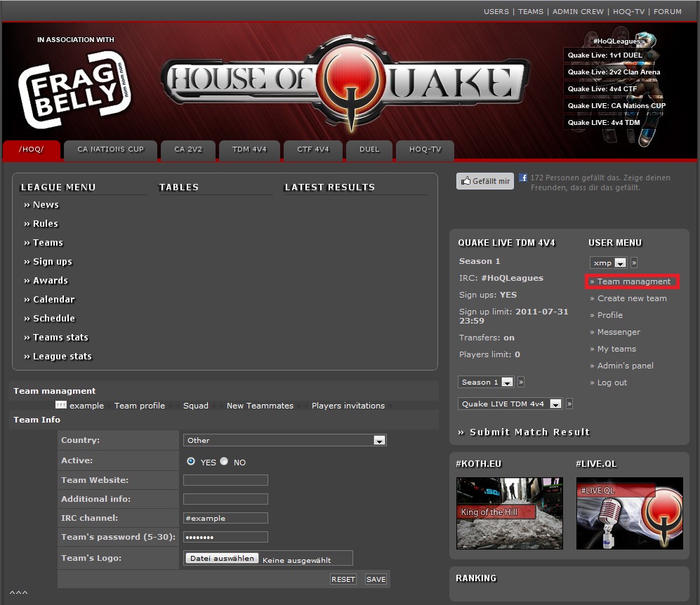Switch to the /HOQ/ tab
Image resolution: width=700 pixels, height=605 pixels.
(32, 149)
